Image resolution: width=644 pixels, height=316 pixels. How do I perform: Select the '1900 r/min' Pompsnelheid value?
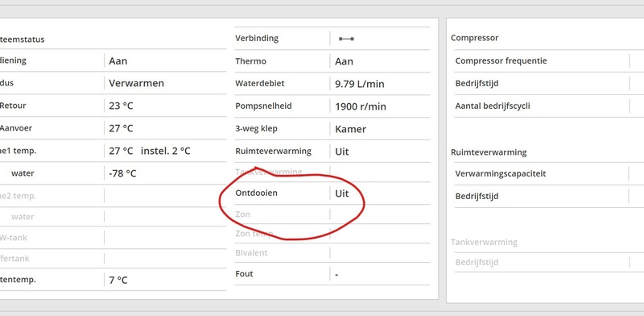pos(361,106)
